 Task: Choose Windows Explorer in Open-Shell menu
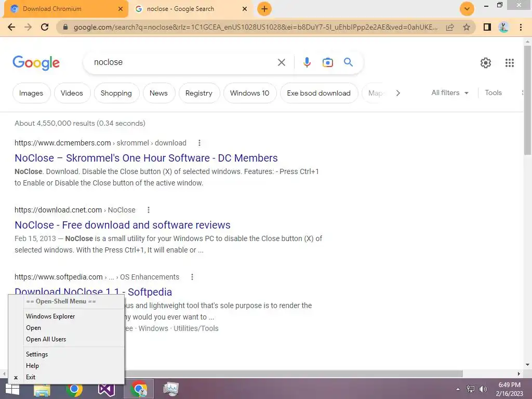[x=74, y=316]
